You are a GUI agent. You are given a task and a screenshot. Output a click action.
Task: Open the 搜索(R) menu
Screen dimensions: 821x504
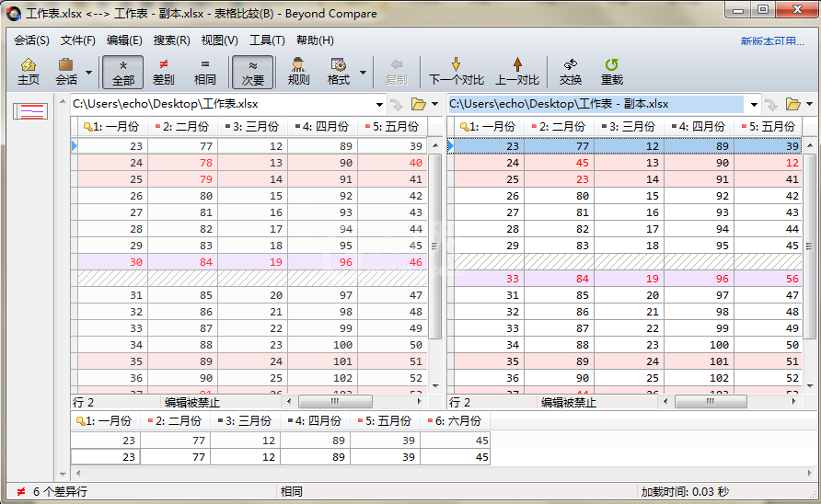pyautogui.click(x=172, y=40)
